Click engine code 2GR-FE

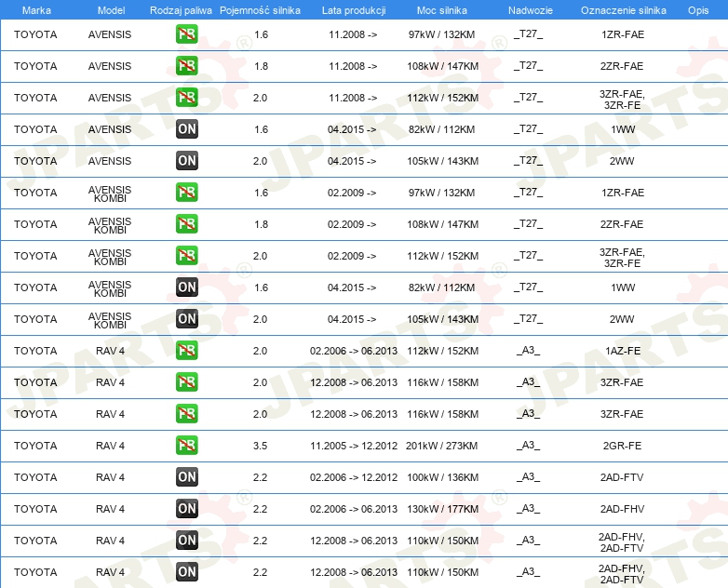(622, 446)
